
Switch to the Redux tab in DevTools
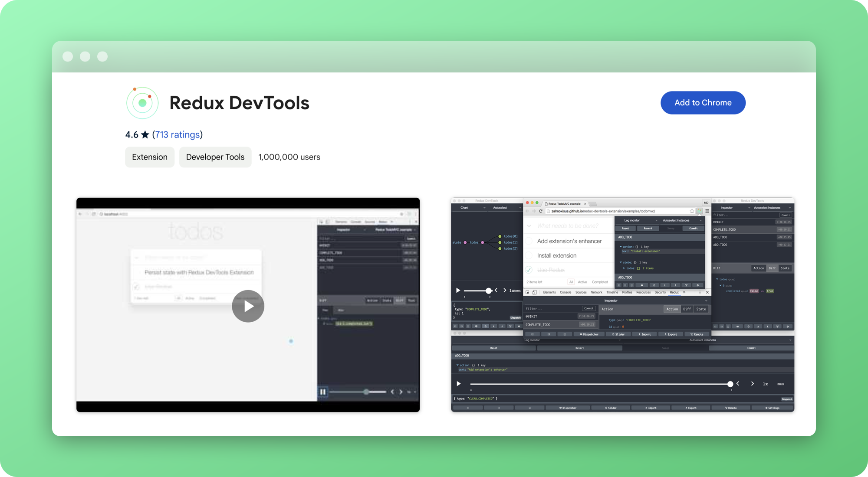click(x=674, y=292)
